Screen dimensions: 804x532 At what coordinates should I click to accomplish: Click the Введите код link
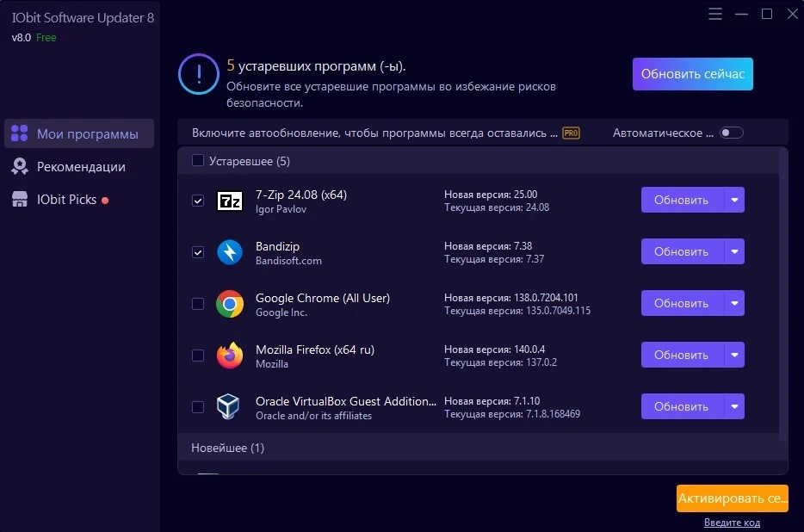732,523
